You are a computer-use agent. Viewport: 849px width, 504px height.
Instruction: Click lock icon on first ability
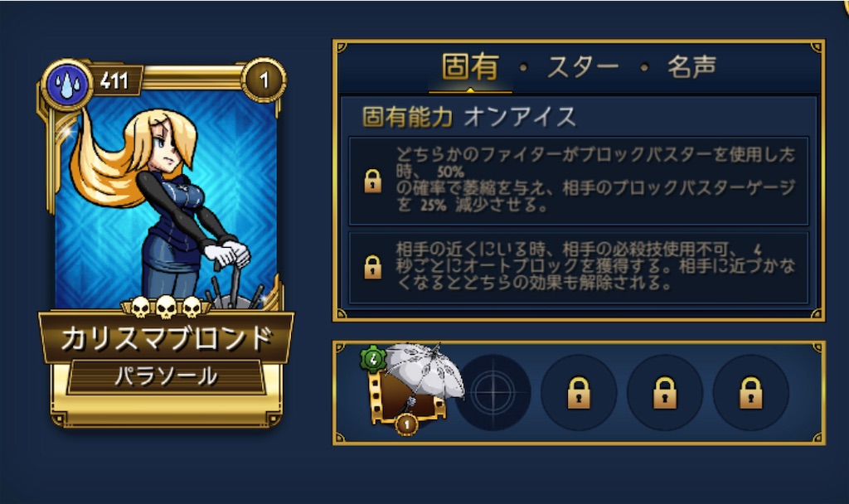point(372,181)
